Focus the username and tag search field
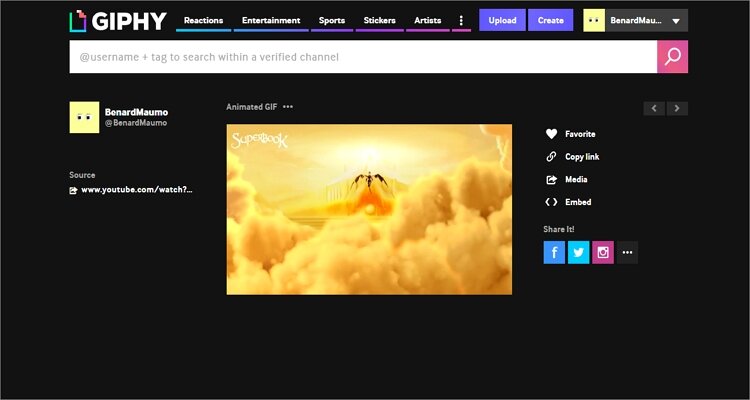The image size is (750, 400). click(x=363, y=57)
